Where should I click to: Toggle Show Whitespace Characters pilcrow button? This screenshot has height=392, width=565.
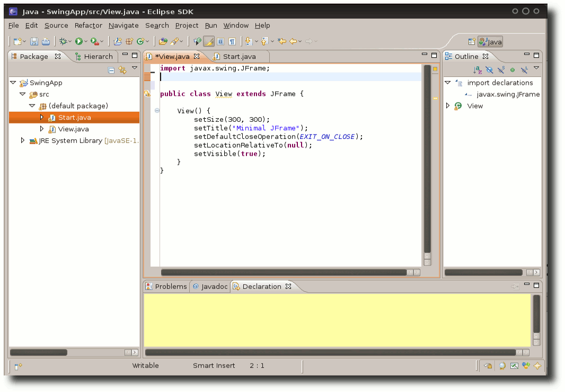pos(232,41)
